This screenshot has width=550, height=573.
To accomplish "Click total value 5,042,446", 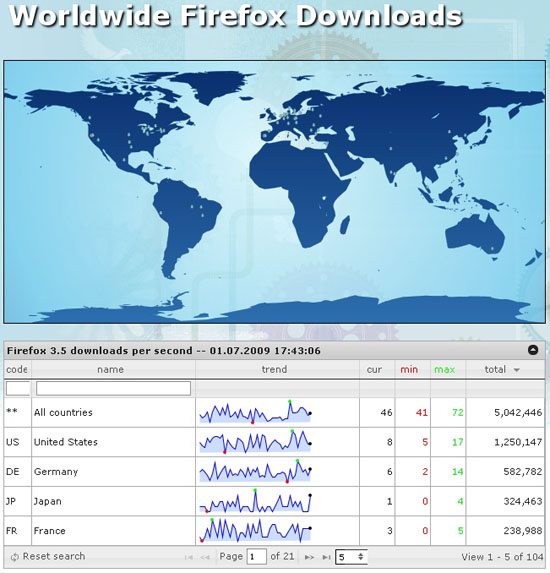I will [x=518, y=413].
